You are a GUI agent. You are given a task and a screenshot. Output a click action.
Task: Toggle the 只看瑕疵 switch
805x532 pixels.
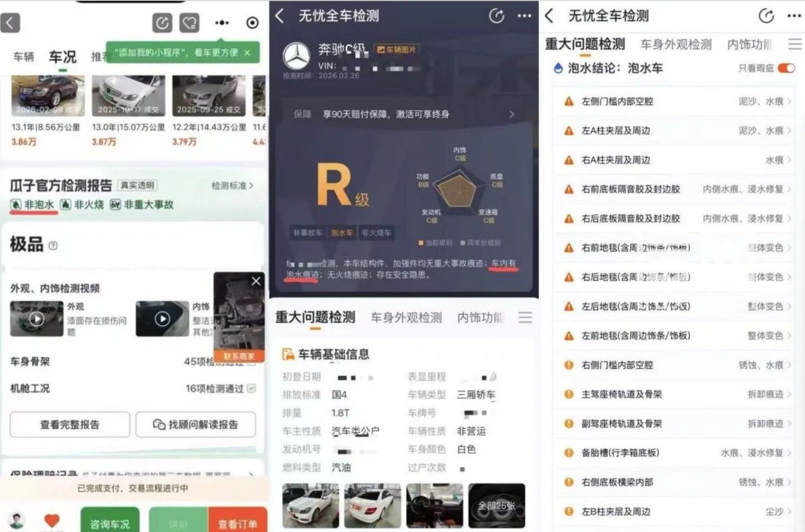coord(786,68)
